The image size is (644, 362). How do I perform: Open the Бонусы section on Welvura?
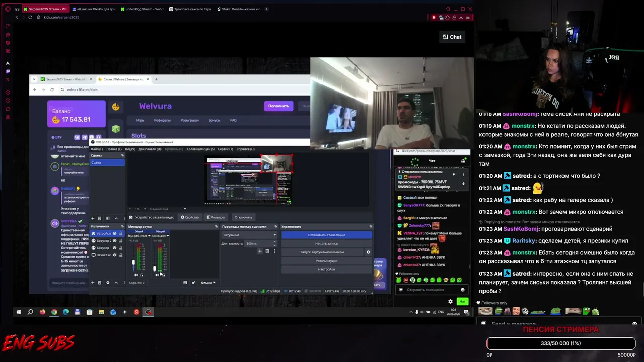[x=214, y=120]
